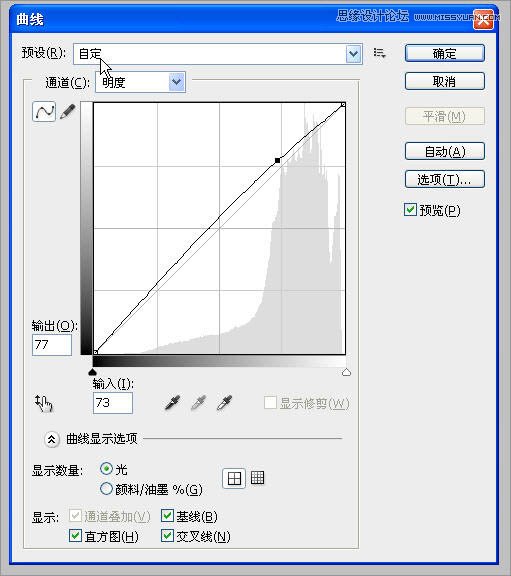Click the 输出(O) value field
The image size is (511, 576).
[x=52, y=345]
